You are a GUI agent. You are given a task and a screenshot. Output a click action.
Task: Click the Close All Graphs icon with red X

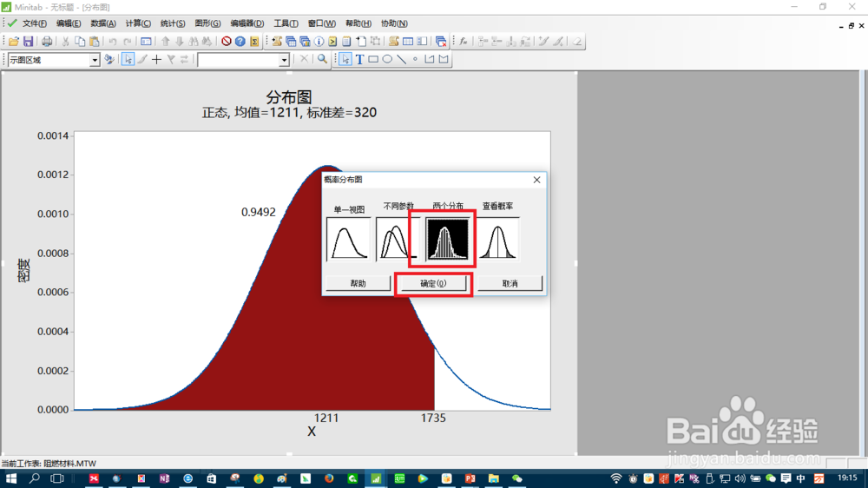441,42
